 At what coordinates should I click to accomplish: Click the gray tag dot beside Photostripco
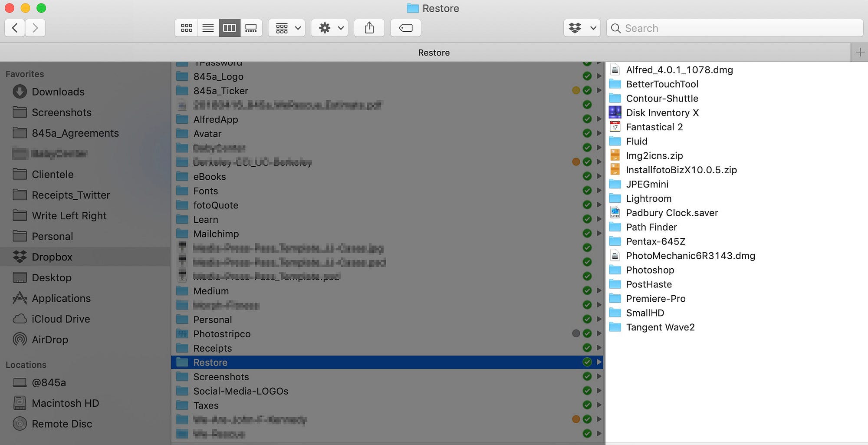576,334
